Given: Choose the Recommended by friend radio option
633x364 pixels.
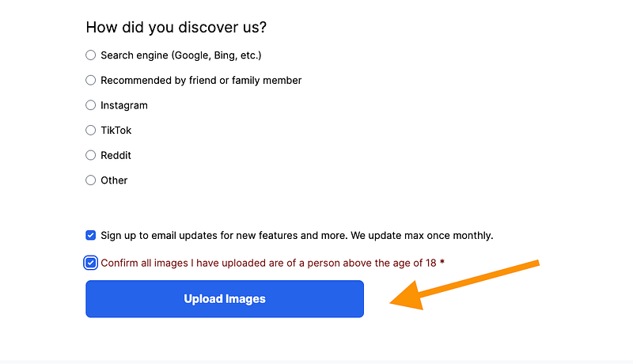Looking at the screenshot, I should (x=91, y=80).
